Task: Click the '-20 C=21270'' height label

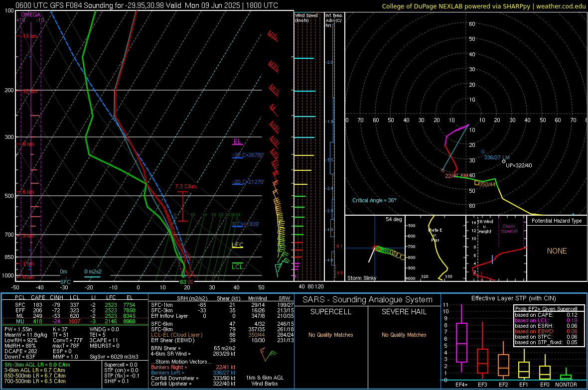Action: 248,182
